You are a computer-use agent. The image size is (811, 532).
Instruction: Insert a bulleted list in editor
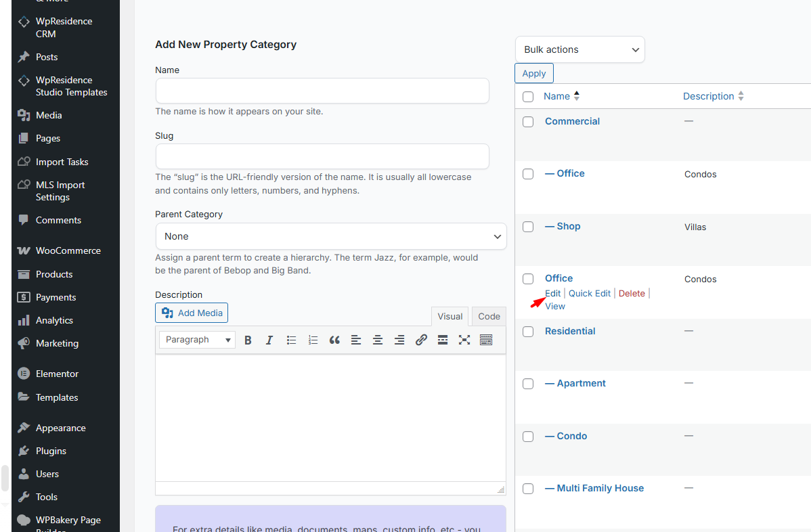tap(291, 340)
